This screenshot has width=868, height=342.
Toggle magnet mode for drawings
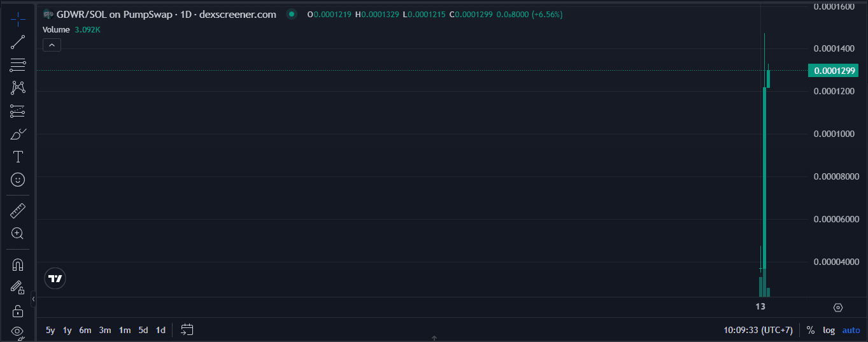[18, 264]
